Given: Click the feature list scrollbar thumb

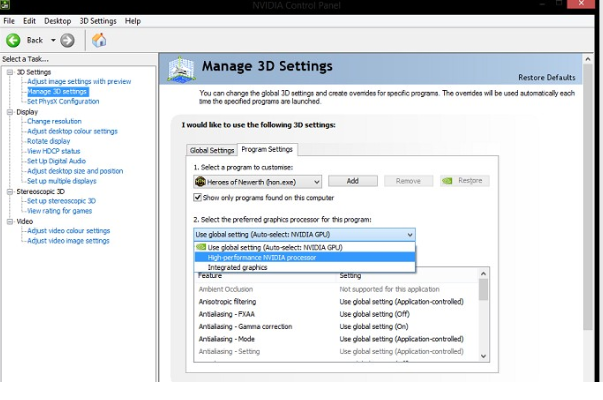Looking at the screenshot, I should (x=483, y=290).
